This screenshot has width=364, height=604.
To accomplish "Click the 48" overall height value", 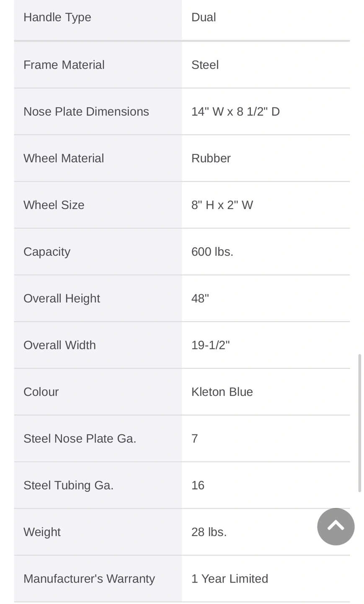I will pos(200,298).
